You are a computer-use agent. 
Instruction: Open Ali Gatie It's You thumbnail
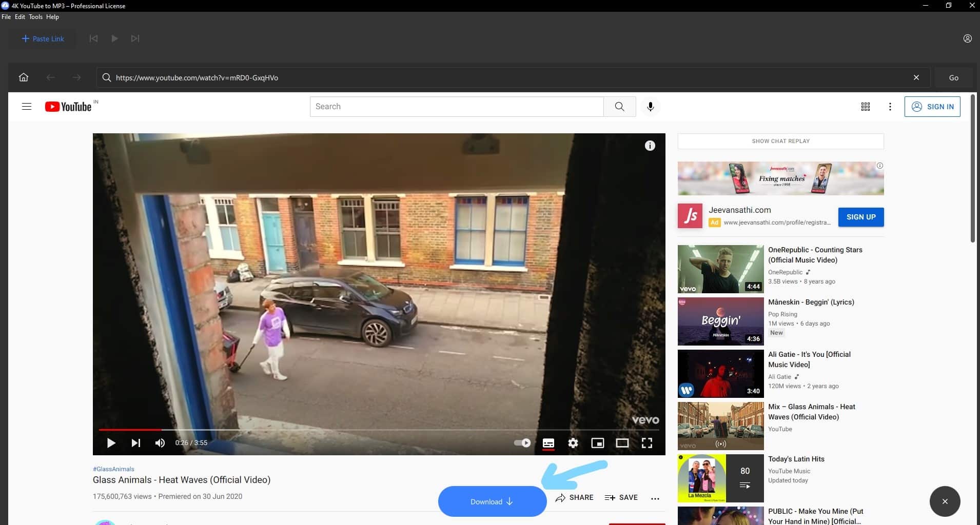click(x=720, y=374)
